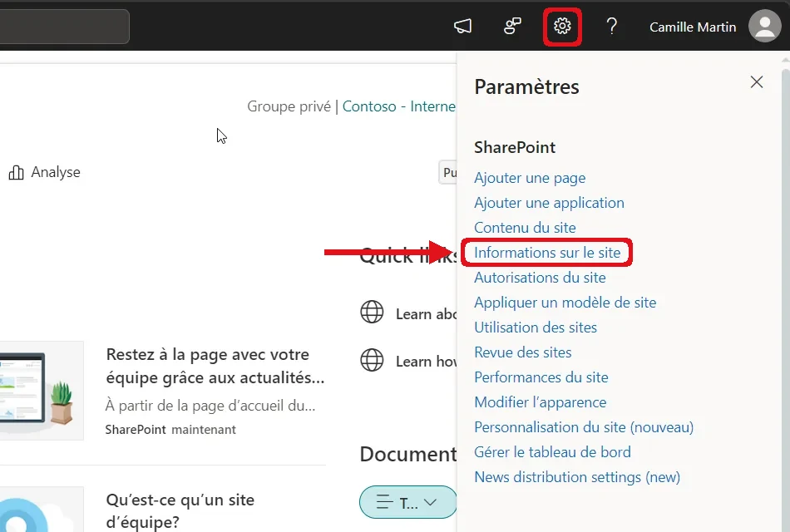Viewport: 790px width, 532px height.
Task: Open Informations sur le site
Action: tap(546, 253)
